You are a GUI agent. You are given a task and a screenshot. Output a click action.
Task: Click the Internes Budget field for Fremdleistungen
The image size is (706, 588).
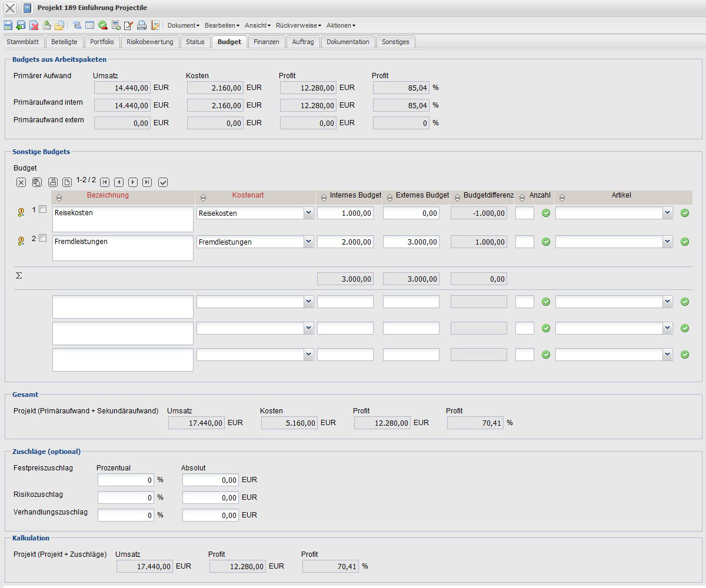[x=345, y=242]
